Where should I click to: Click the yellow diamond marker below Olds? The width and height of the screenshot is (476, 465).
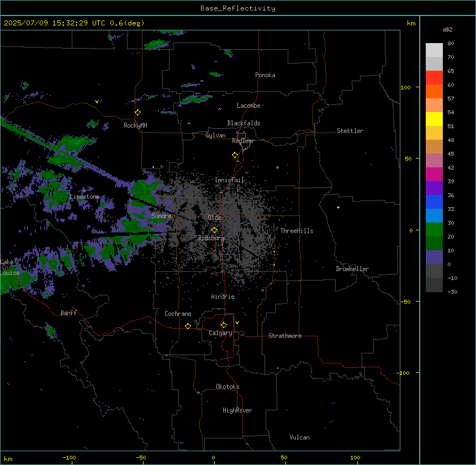click(x=215, y=230)
